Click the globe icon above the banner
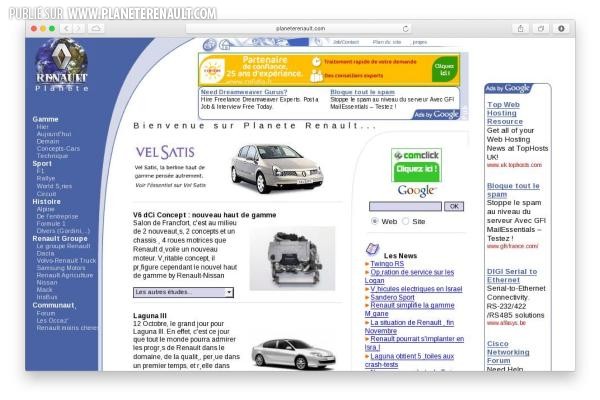 click(210, 45)
